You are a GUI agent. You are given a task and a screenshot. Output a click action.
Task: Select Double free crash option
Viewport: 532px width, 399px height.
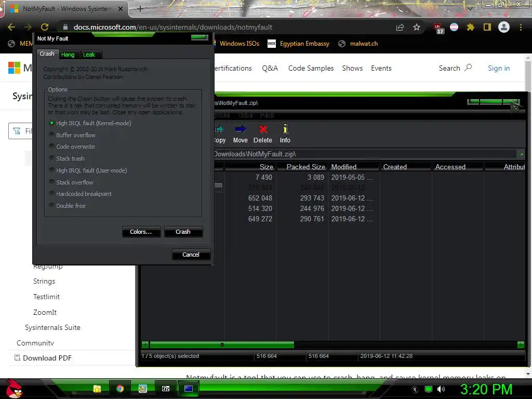click(x=68, y=206)
